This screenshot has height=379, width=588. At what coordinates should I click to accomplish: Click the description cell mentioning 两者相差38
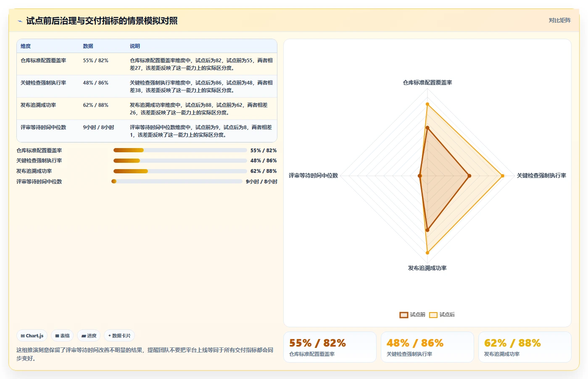coord(201,87)
